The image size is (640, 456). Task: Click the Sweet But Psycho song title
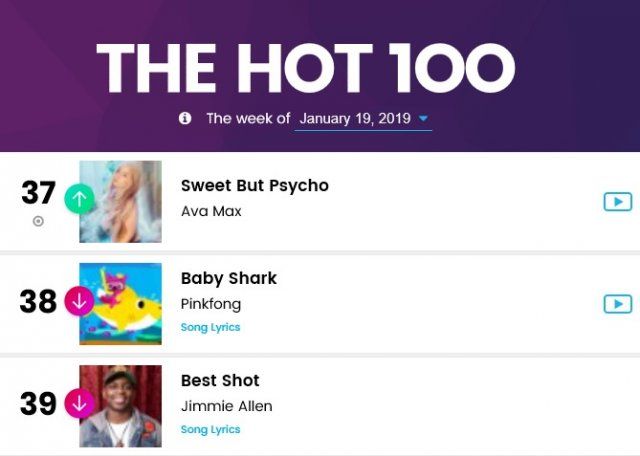click(x=254, y=186)
